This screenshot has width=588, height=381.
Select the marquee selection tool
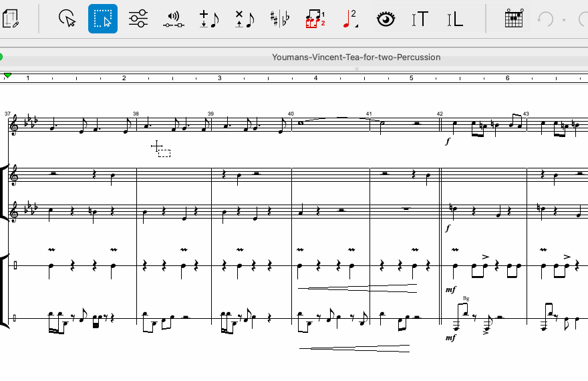pos(103,19)
